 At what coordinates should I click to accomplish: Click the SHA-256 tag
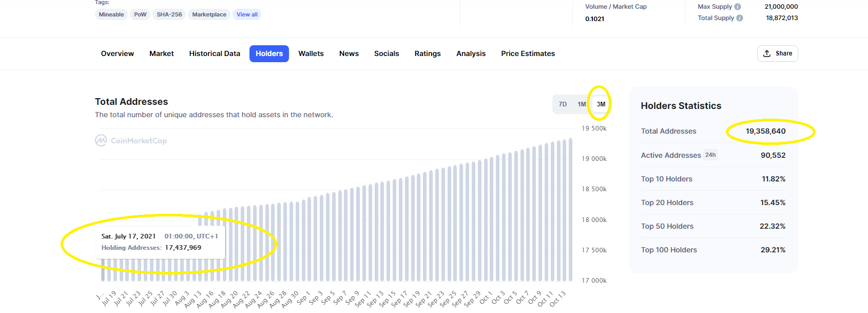[x=169, y=14]
